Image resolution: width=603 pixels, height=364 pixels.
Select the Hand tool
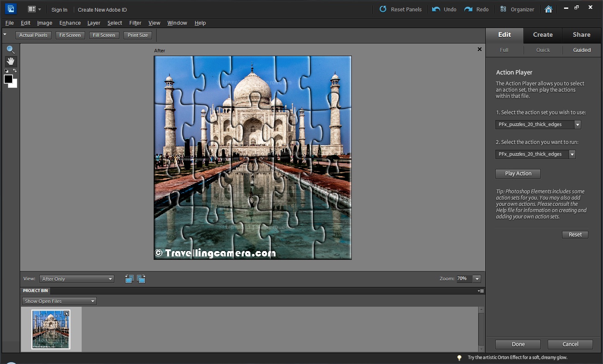(10, 61)
